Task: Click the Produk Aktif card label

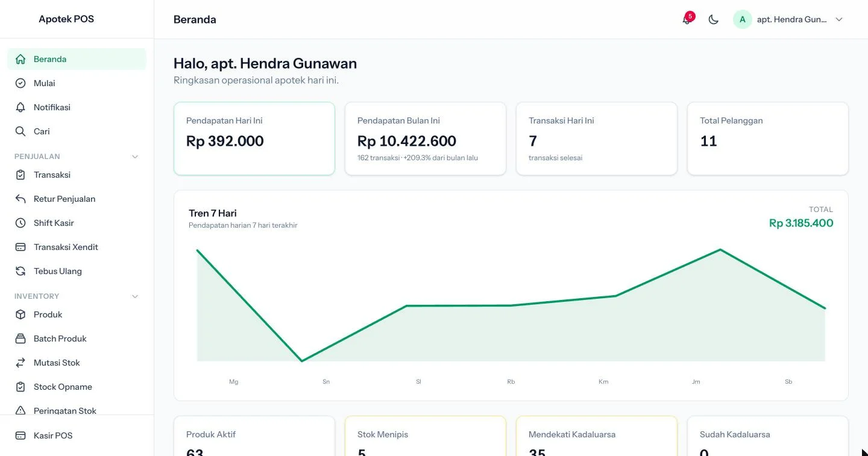Action: pos(211,434)
